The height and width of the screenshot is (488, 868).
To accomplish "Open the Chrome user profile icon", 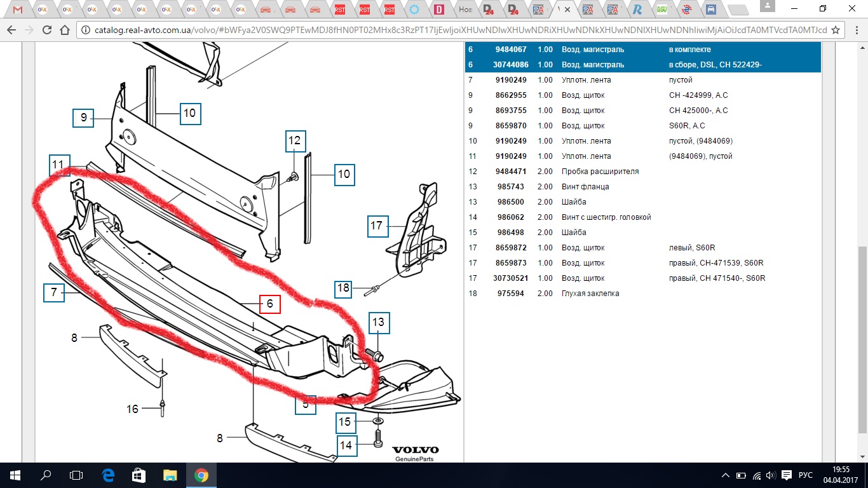I will 768,8.
